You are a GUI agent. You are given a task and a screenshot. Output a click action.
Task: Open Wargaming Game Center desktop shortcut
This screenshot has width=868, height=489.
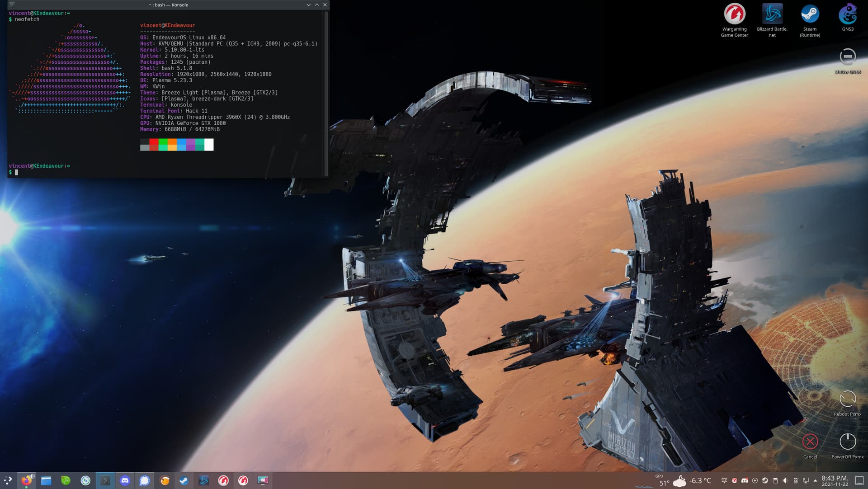734,20
